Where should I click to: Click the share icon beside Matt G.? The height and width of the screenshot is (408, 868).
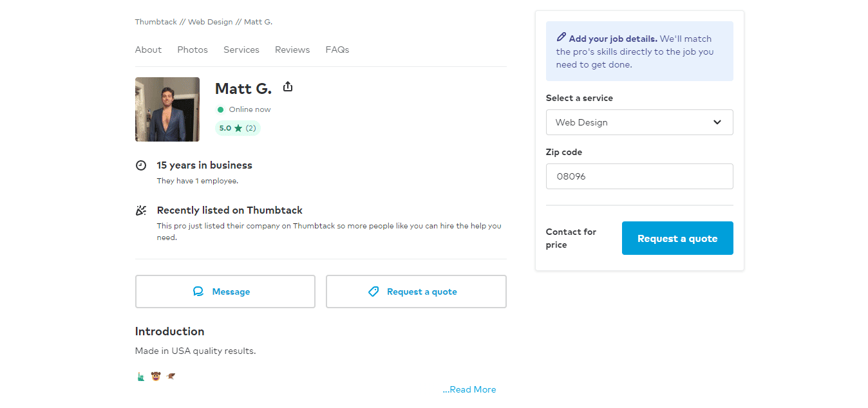click(x=288, y=86)
